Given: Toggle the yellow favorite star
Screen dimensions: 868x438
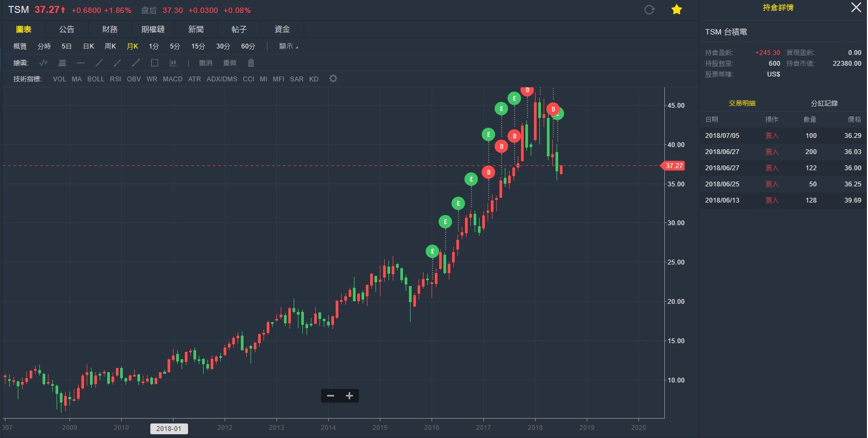Looking at the screenshot, I should click(677, 10).
